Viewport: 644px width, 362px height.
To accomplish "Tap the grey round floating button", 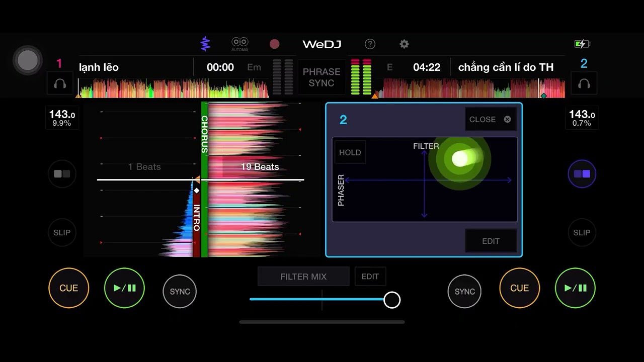I will click(x=27, y=60).
